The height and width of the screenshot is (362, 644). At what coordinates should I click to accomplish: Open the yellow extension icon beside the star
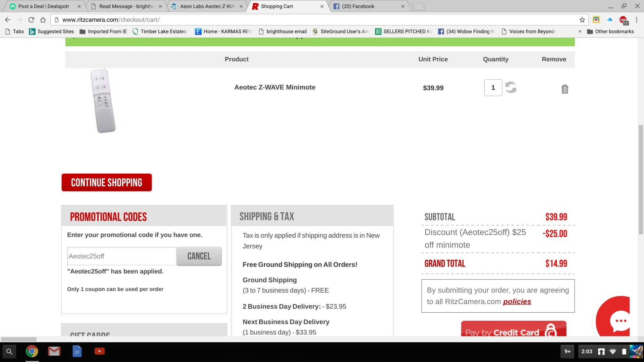click(596, 20)
